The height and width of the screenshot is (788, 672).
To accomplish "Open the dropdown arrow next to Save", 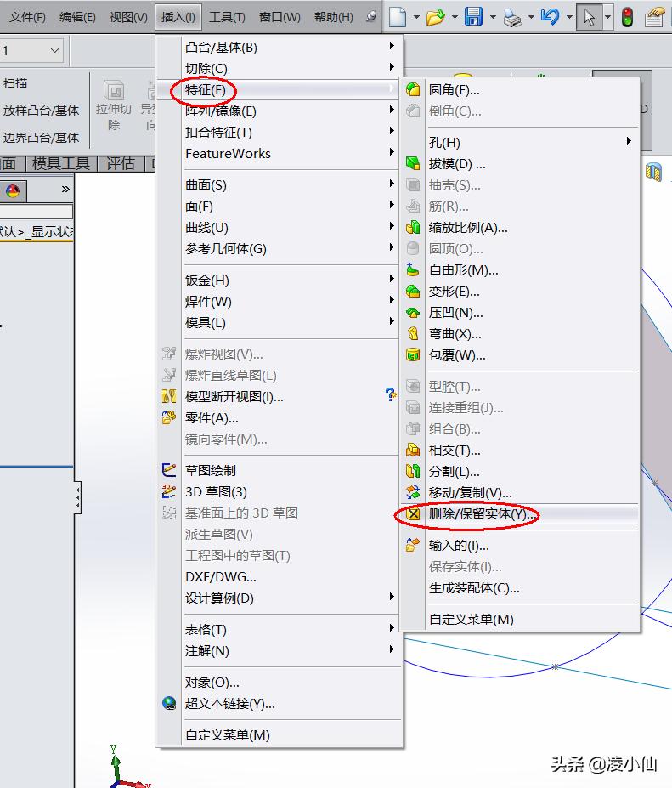I will click(493, 17).
